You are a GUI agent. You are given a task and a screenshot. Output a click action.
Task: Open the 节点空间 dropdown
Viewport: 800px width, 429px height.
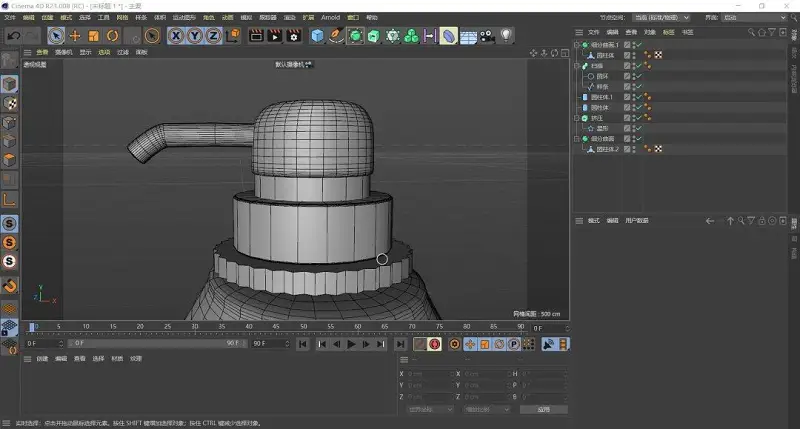[661, 17]
